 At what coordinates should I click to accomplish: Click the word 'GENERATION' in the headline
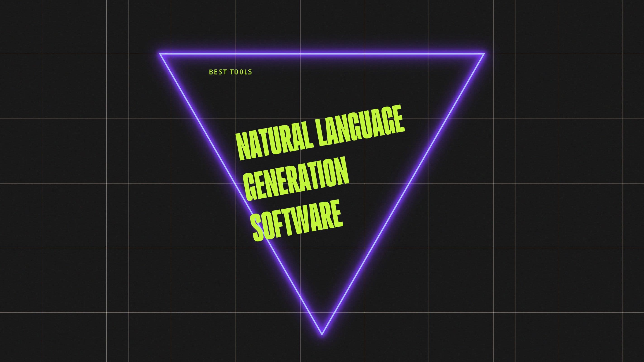tap(296, 179)
